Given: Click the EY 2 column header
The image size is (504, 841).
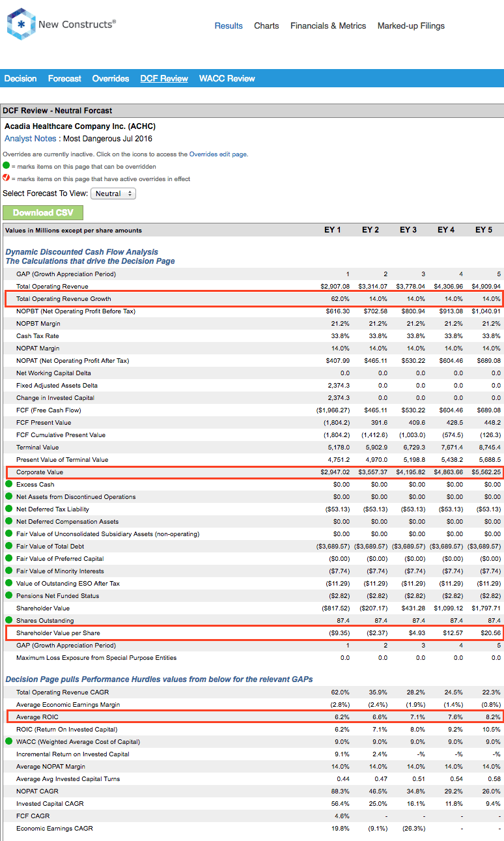Looking at the screenshot, I should [371, 230].
